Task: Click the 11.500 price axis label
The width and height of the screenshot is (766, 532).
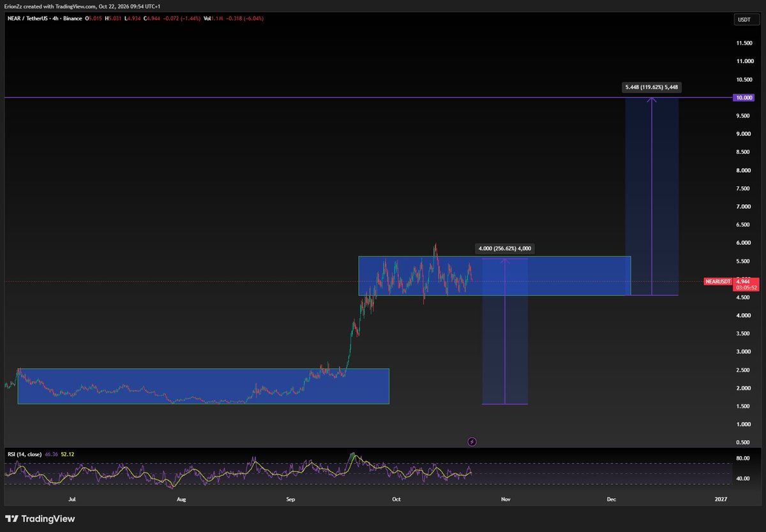Action: pyautogui.click(x=744, y=43)
